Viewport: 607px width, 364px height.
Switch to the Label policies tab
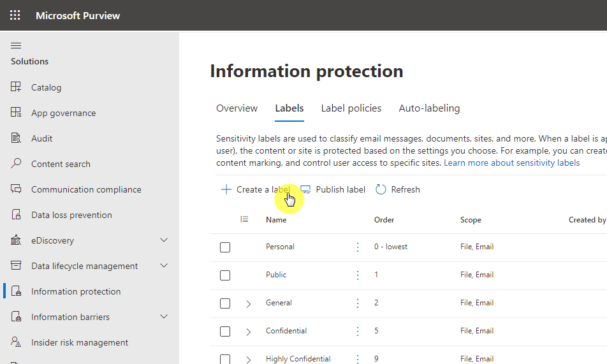coord(351,108)
